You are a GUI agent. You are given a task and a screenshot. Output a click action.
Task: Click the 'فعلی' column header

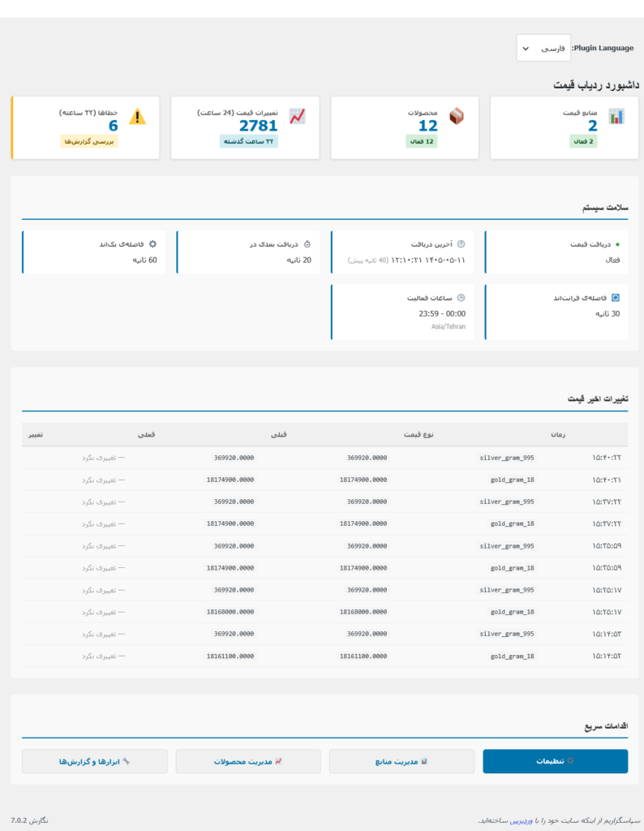pos(146,435)
